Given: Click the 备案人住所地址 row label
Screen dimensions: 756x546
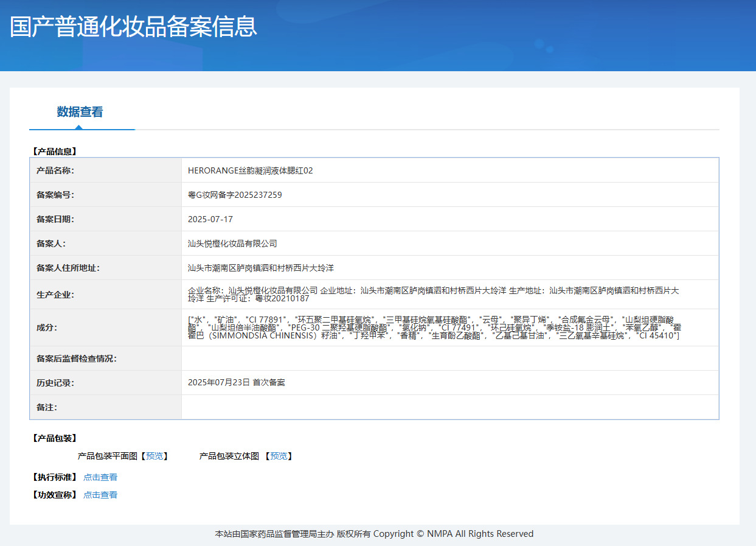Looking at the screenshot, I should coord(68,268).
